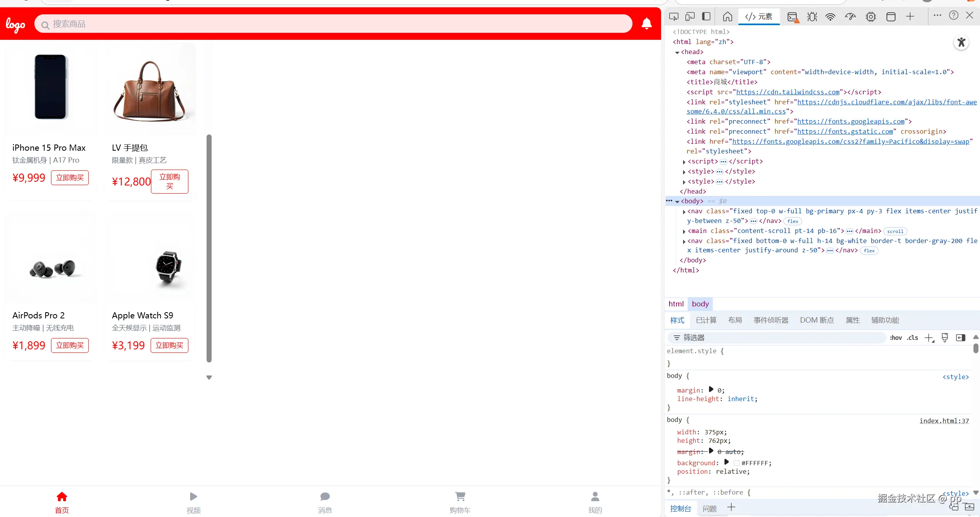
Task: Click the notification bell icon
Action: (x=646, y=24)
